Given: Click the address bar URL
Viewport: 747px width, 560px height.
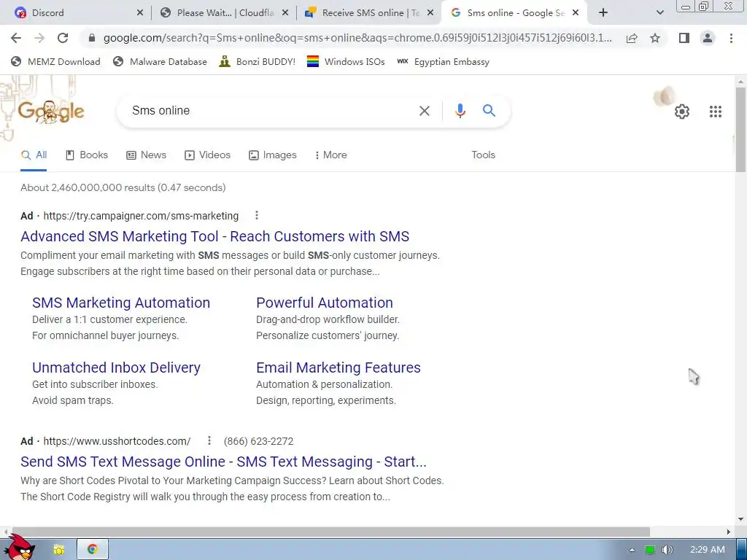Looking at the screenshot, I should pos(357,38).
